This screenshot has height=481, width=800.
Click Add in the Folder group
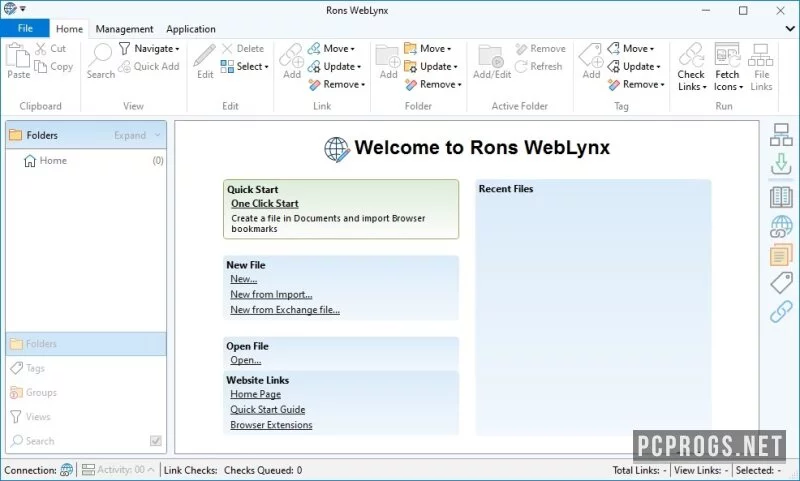pyautogui.click(x=388, y=61)
